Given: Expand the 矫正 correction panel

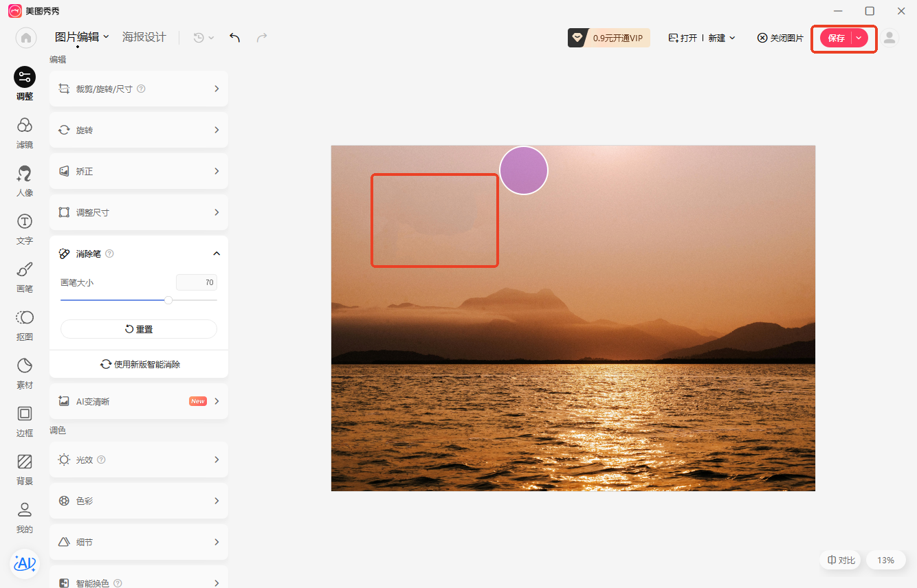Looking at the screenshot, I should [x=139, y=171].
